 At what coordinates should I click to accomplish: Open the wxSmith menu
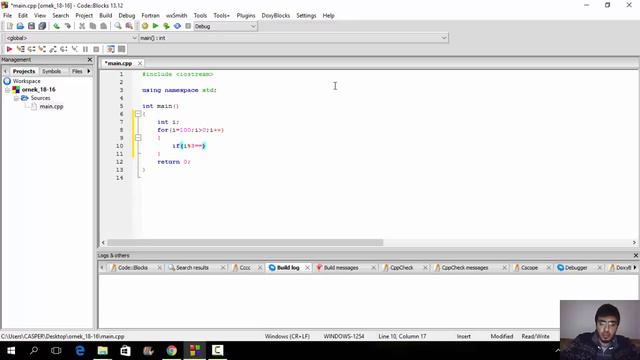176,16
